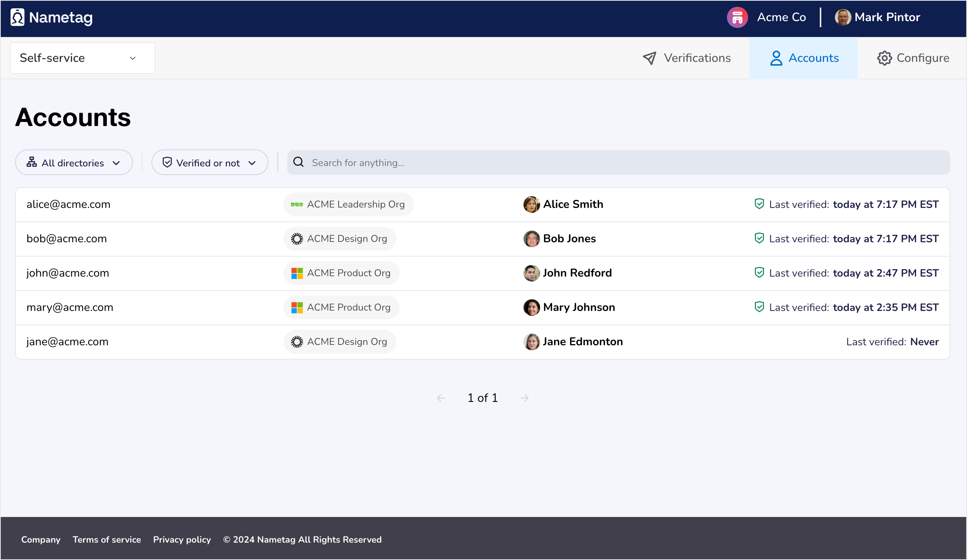Click the Microsoft icon in mary's ACME Product Org

tap(297, 308)
